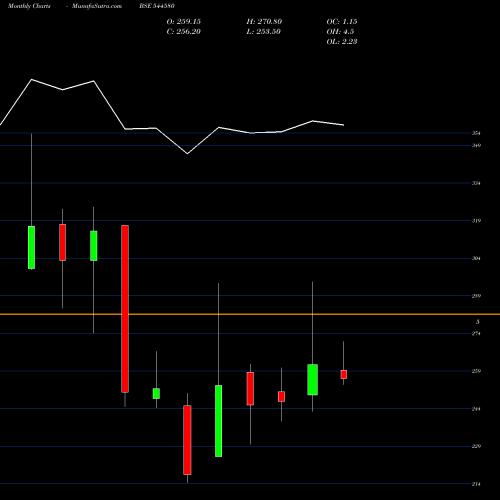Click the 304 price axis label
500x500 pixels.
point(476,258)
